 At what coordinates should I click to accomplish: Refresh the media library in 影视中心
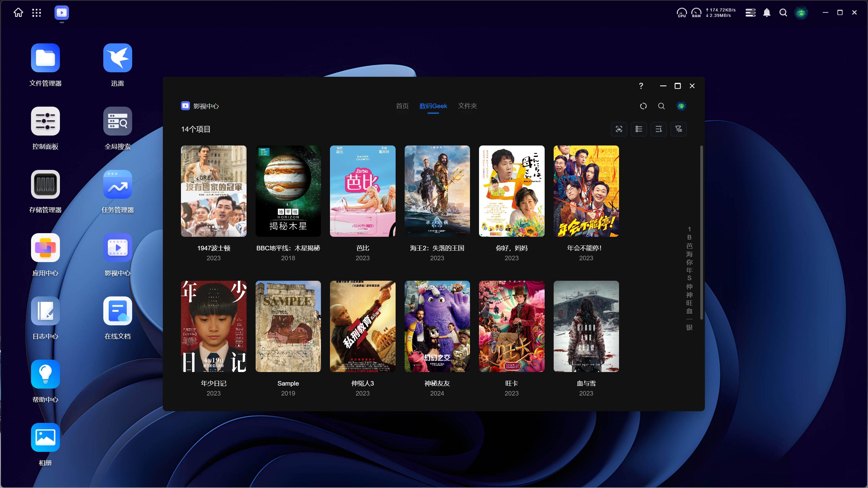(x=643, y=106)
